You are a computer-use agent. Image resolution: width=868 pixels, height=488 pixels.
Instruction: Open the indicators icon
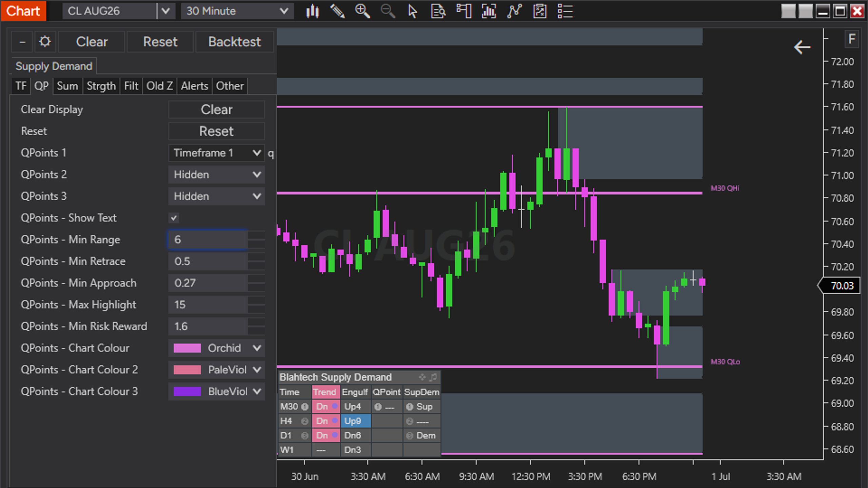pos(489,11)
